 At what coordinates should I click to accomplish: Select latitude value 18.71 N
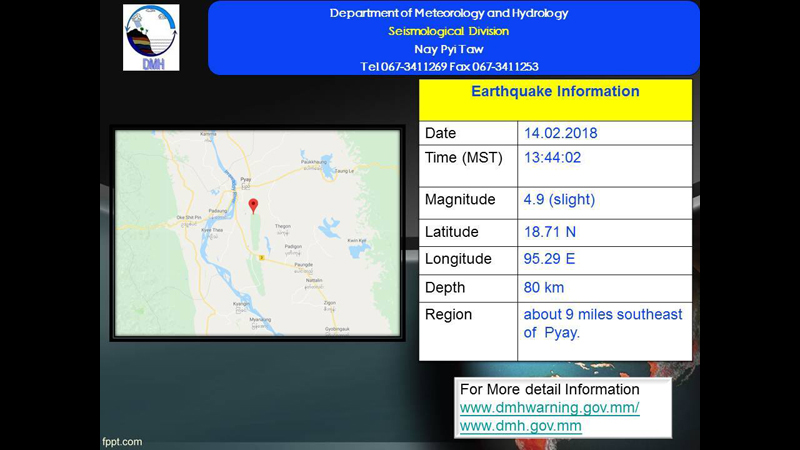click(x=549, y=232)
